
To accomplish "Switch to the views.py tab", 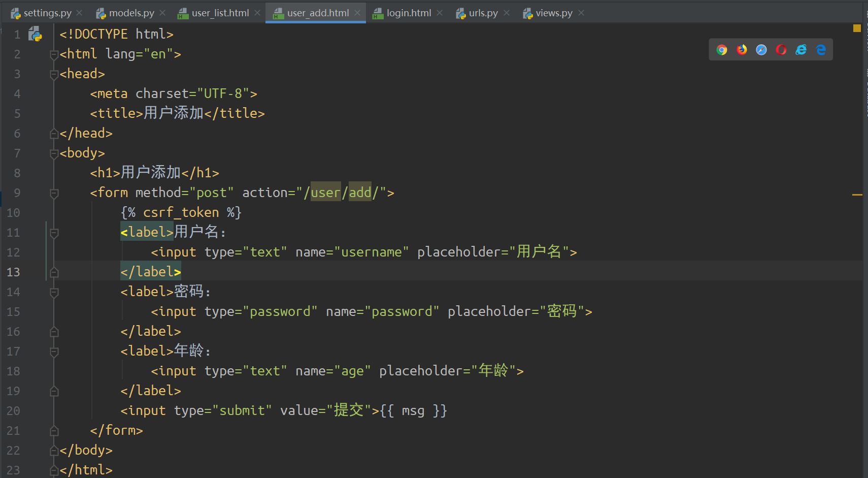I will pos(554,13).
